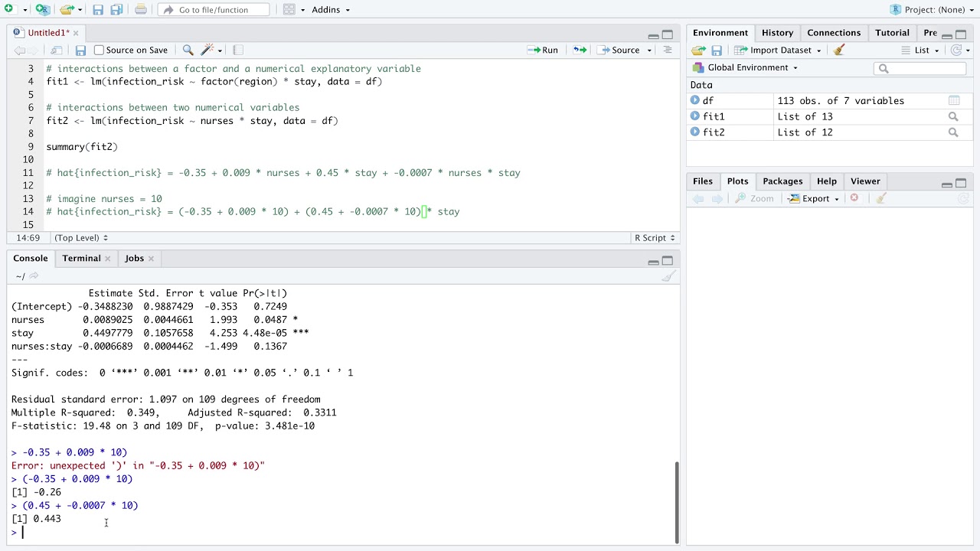Image resolution: width=980 pixels, height=551 pixels.
Task: Inspect fit1 with magnifier icon
Action: (953, 116)
